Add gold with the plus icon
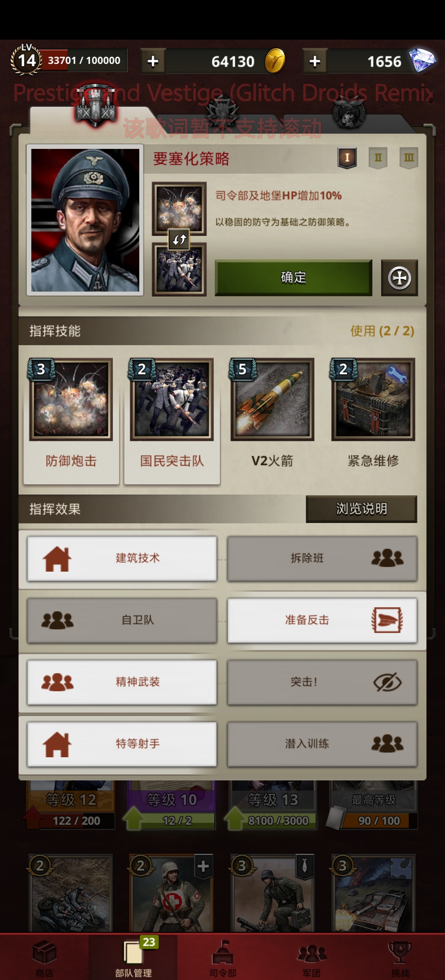 point(153,61)
